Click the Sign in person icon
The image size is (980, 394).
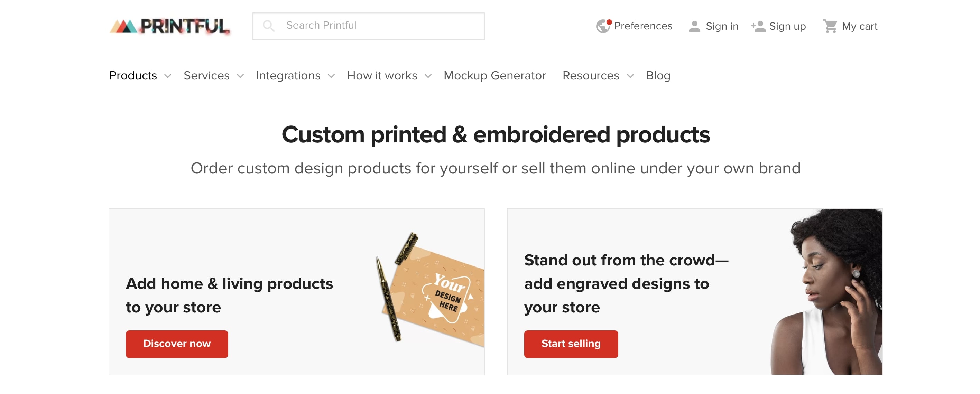click(694, 26)
